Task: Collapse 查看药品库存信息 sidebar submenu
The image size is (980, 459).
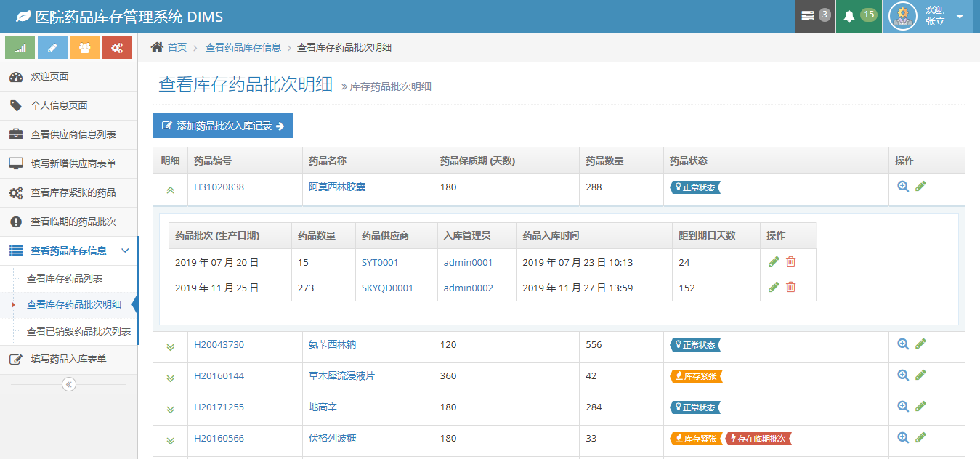Action: tap(125, 251)
